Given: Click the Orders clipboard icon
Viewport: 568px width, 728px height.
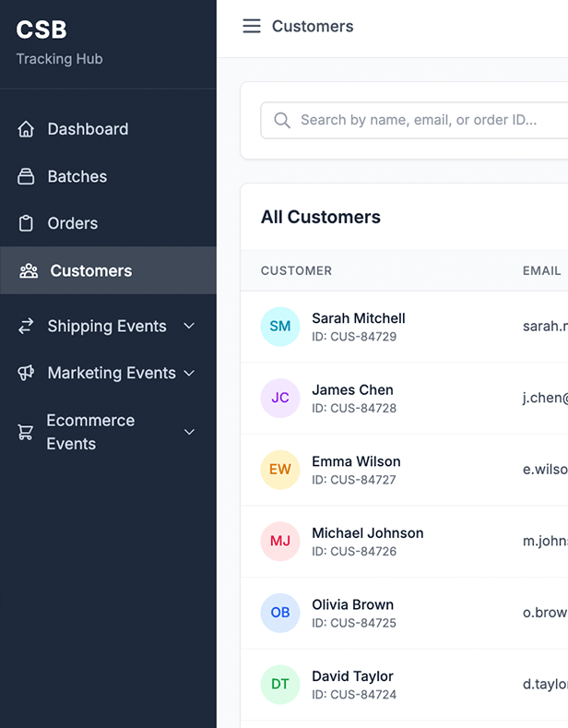Looking at the screenshot, I should (x=27, y=223).
